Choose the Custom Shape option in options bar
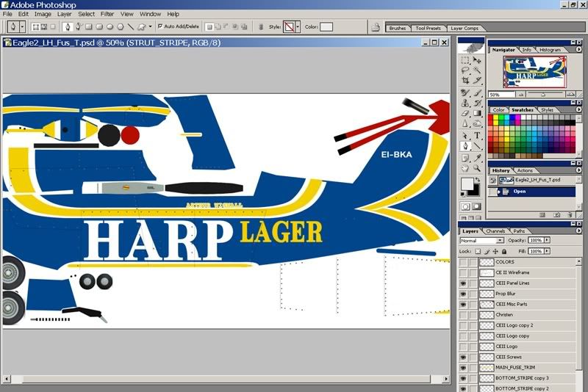Viewport: 588px width, 392px height. [x=141, y=26]
